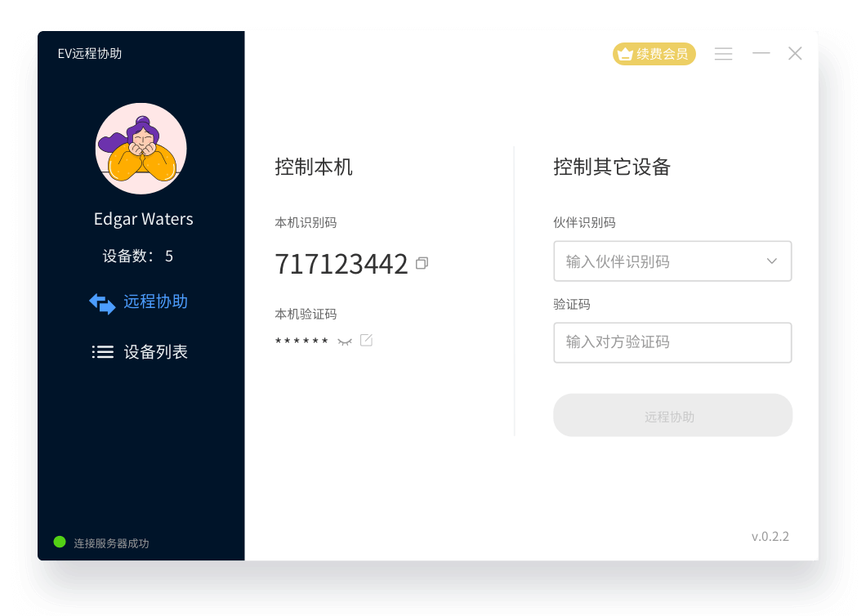Select the blue arrows remote assist icon
Screen dimensions: 866x616
[x=102, y=303]
